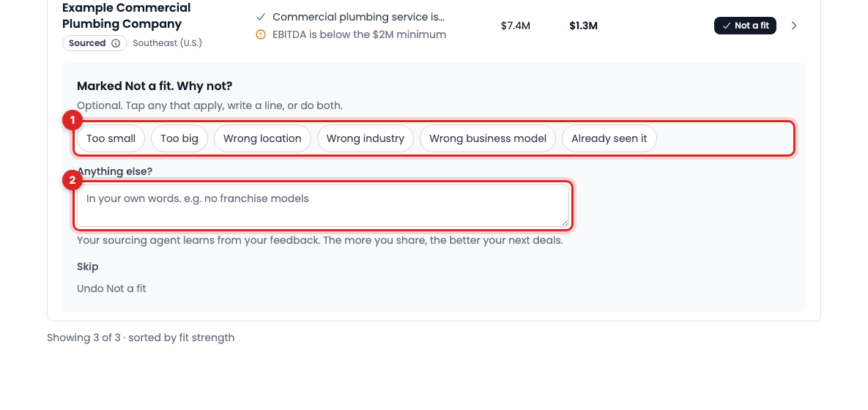Image resolution: width=868 pixels, height=410 pixels.
Task: Click Showing 3 of 3 sorted text
Action: click(141, 338)
